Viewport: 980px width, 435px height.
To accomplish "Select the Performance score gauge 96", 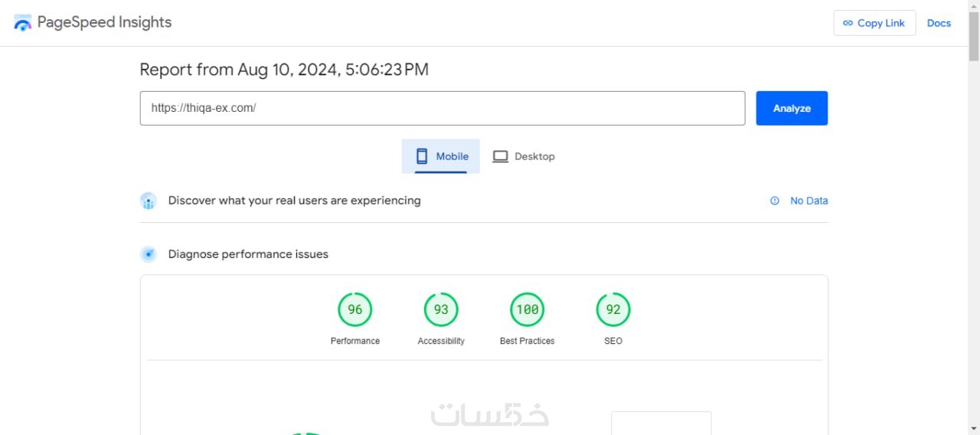I will [x=355, y=309].
